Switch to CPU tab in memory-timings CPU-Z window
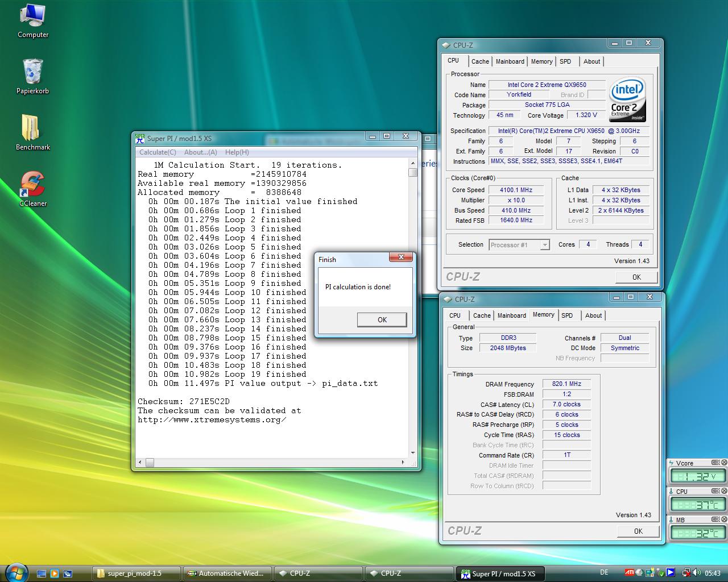Image resolution: width=728 pixels, height=582 pixels. (x=455, y=315)
